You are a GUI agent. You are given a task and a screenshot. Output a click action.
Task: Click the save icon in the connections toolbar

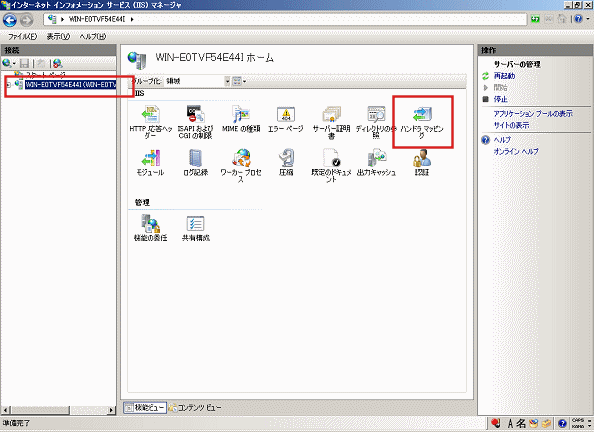click(x=25, y=63)
